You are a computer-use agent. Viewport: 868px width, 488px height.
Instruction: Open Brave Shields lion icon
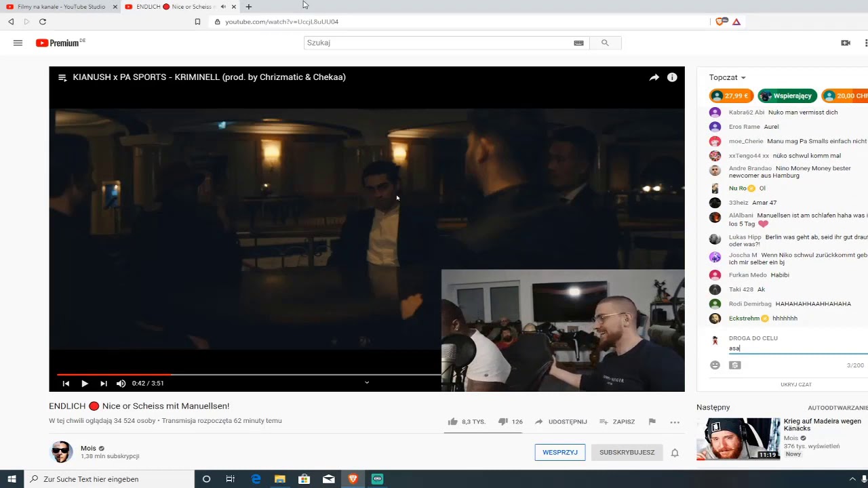pos(720,22)
